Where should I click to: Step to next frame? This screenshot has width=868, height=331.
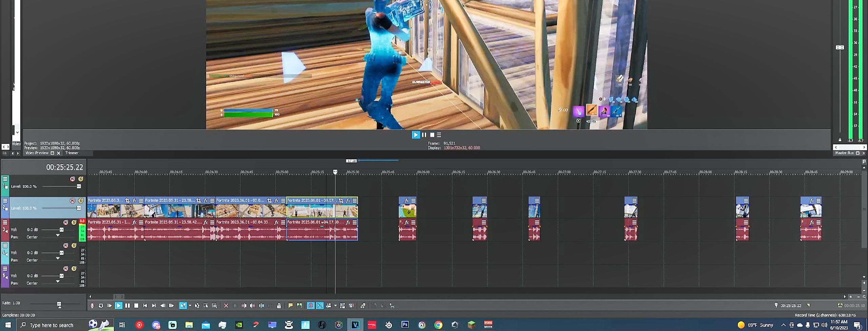pyautogui.click(x=172, y=306)
